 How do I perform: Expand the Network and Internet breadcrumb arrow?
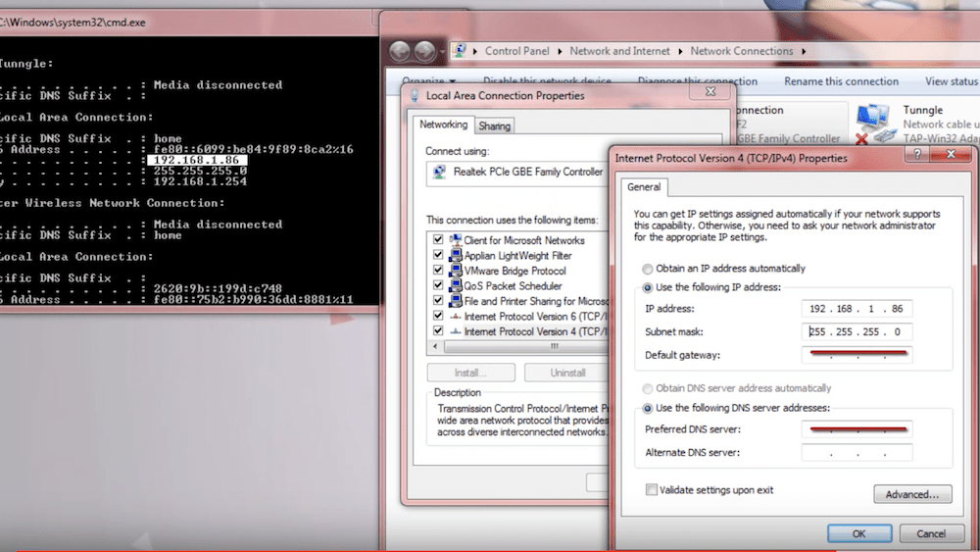point(680,51)
